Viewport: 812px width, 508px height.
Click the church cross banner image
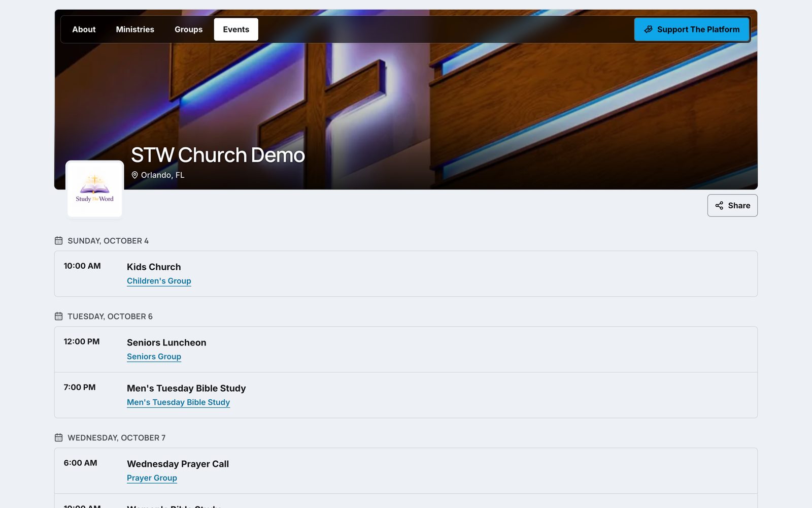point(406,100)
